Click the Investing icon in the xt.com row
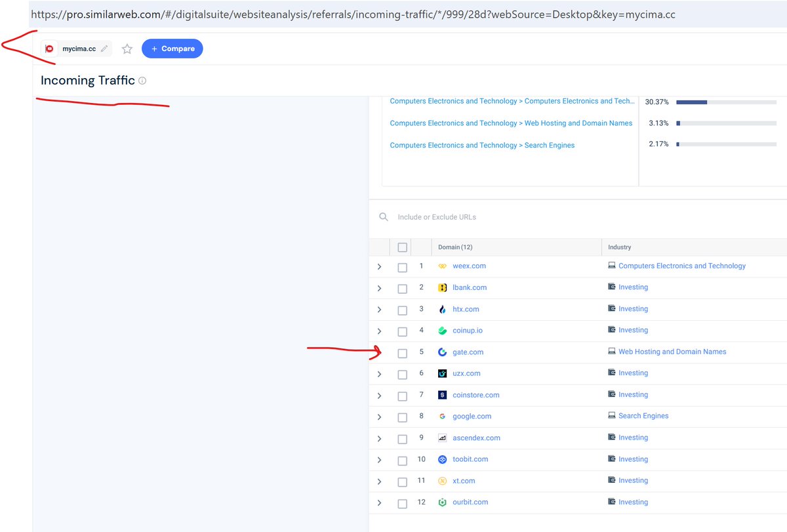787x532 pixels. (x=612, y=480)
